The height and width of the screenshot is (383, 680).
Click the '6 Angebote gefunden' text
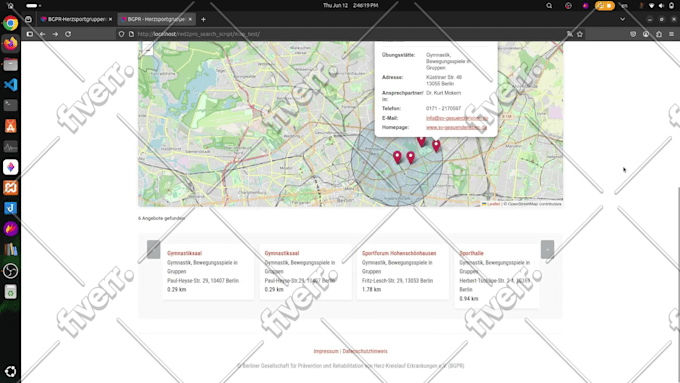tap(161, 218)
